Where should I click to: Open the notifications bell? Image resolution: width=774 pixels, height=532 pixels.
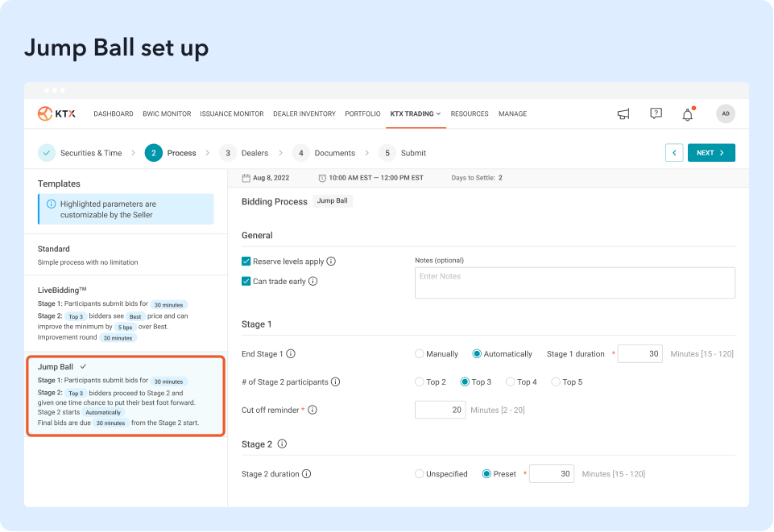687,115
